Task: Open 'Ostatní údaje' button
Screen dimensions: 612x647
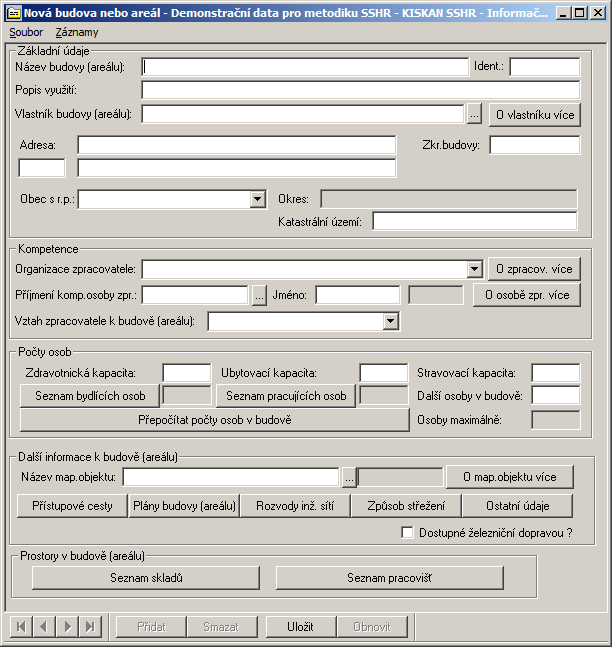Action: click(x=517, y=506)
